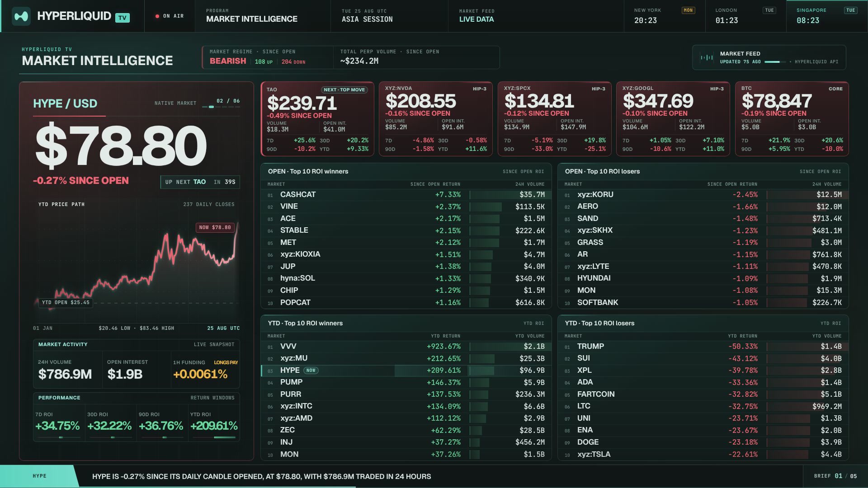Click the NEXT · TOP MOVE badge on TAO card
Image resolution: width=868 pixels, height=488 pixels.
pyautogui.click(x=344, y=90)
